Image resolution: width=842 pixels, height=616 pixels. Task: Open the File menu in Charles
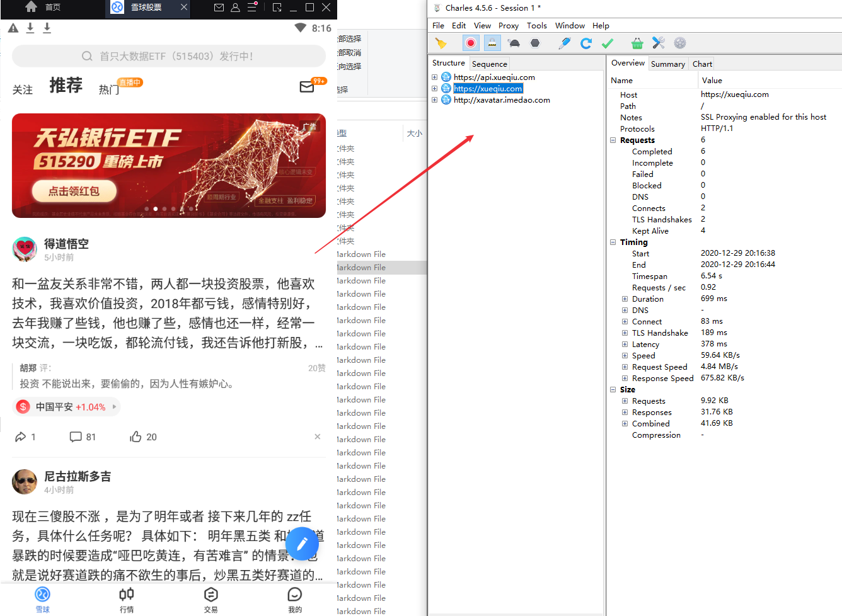click(439, 26)
